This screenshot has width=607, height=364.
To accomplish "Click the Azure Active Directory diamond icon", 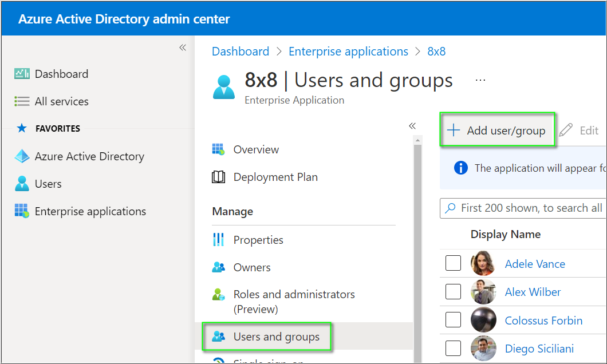I will tap(22, 156).
